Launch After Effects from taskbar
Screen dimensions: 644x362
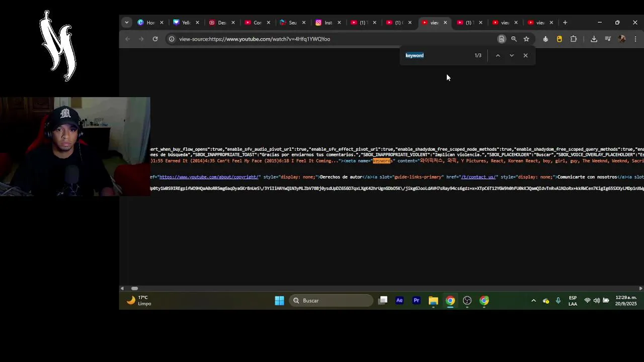[x=399, y=301]
